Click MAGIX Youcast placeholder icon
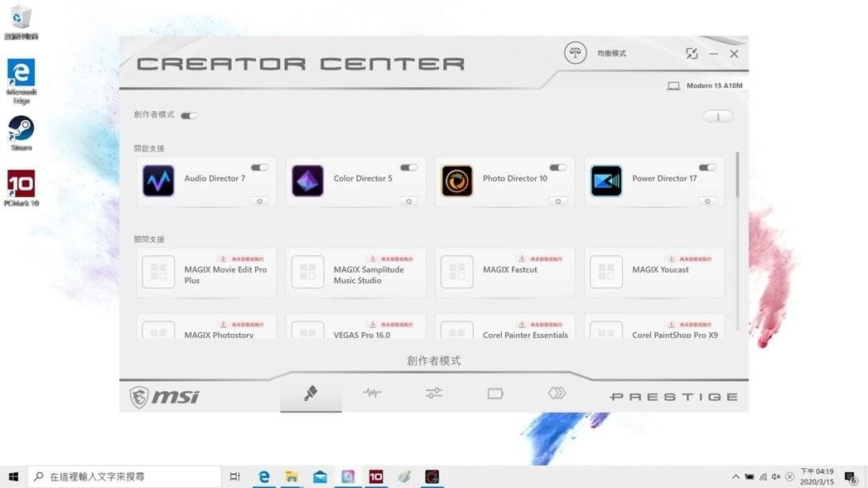Viewport: 868px width, 488px height. click(x=606, y=272)
